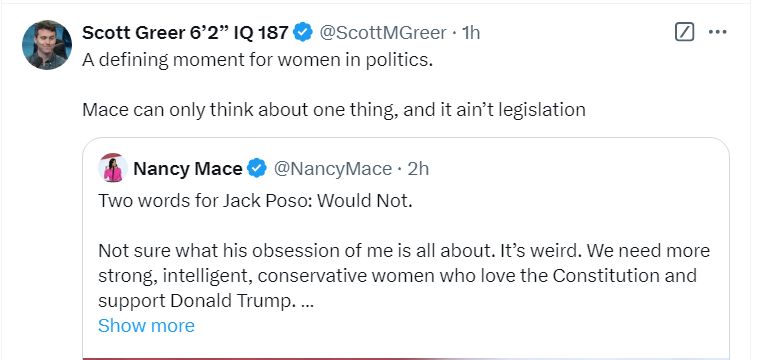Screen dimensions: 760x360
Task: Click "A defining moment for women in politics" text
Action: [257, 60]
